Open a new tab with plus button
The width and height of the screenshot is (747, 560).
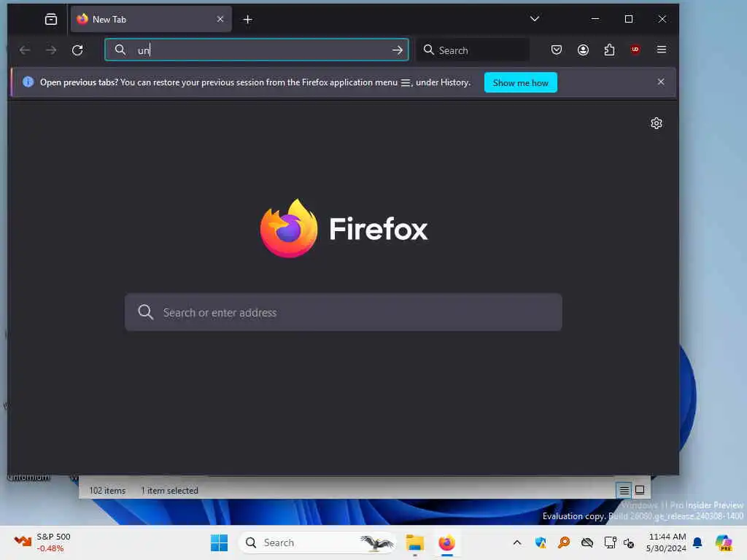[248, 19]
